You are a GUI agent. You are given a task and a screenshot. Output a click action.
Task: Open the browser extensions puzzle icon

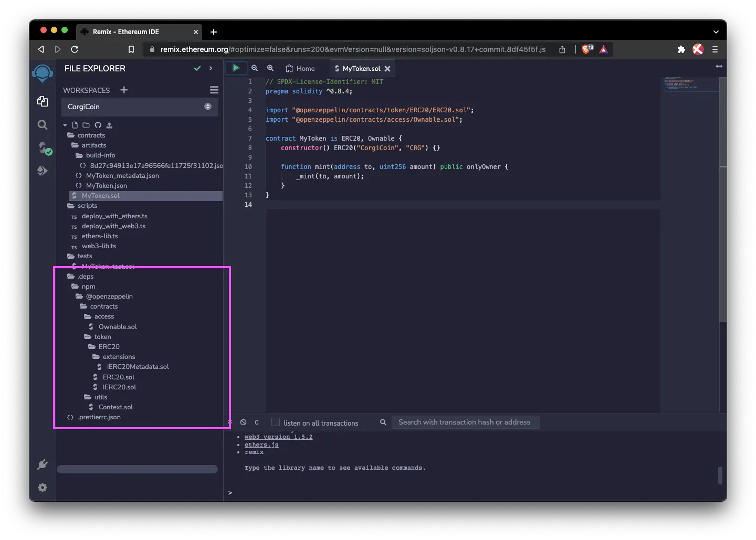coord(681,49)
